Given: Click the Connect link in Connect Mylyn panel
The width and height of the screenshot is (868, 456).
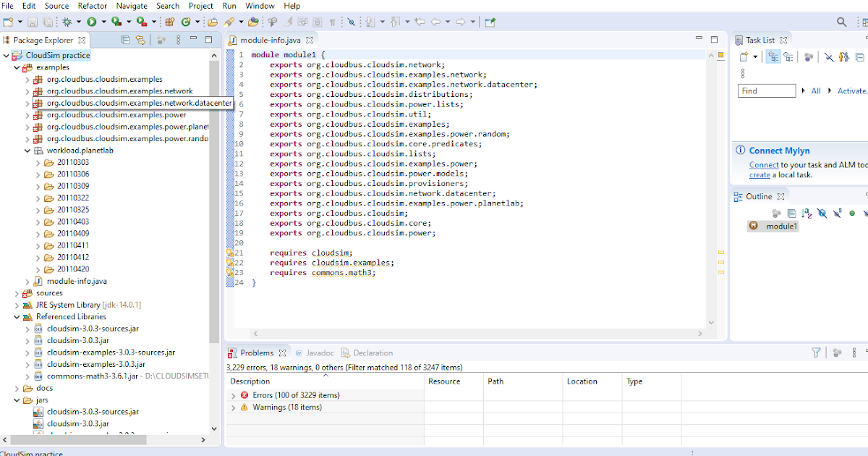Looking at the screenshot, I should point(763,163).
